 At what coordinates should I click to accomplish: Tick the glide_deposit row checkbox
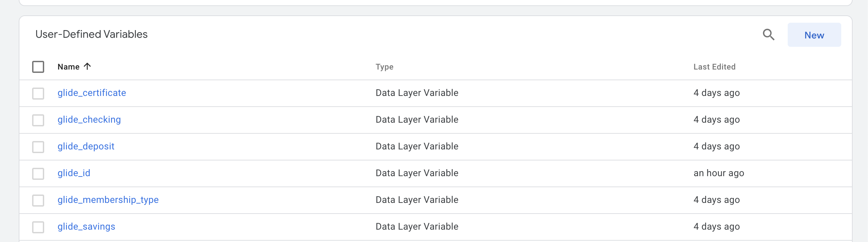[38, 147]
